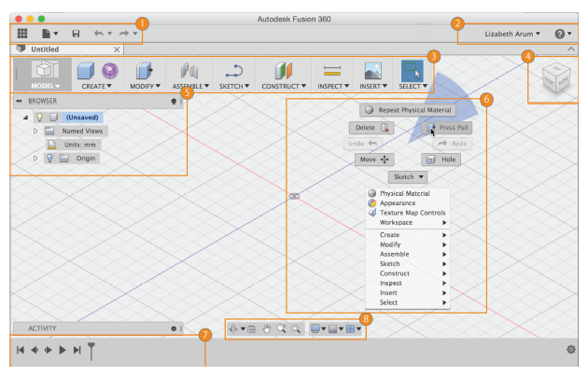
Task: Select the Pan hand tool
Action: 266,329
